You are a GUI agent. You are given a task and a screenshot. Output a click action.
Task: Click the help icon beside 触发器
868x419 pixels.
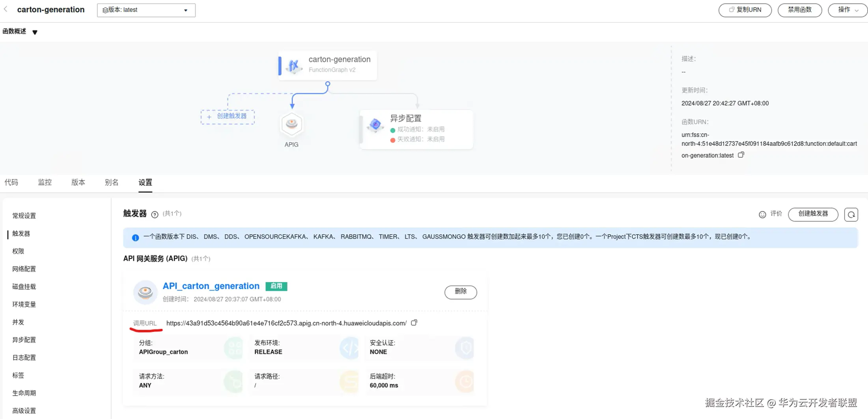pos(155,214)
